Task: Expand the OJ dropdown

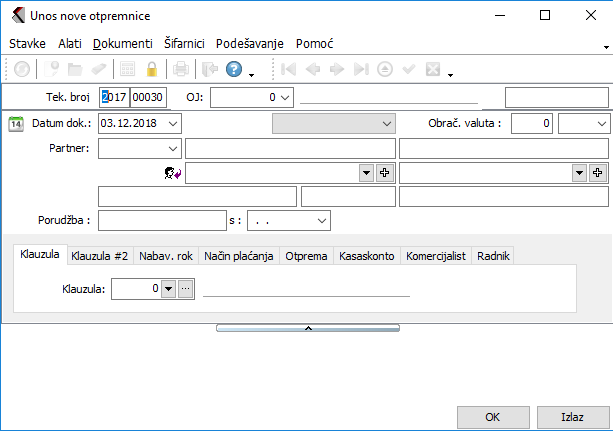Action: coord(285,97)
